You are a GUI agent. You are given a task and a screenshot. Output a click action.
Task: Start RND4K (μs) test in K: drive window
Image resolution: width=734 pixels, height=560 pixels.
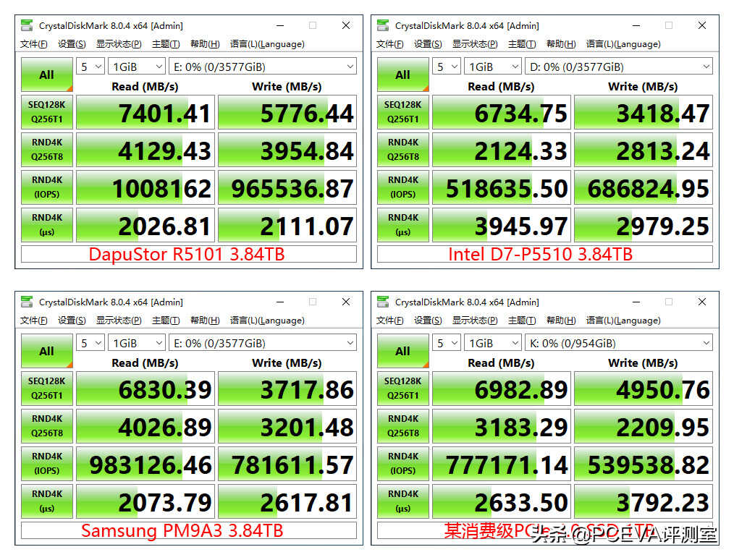click(402, 501)
